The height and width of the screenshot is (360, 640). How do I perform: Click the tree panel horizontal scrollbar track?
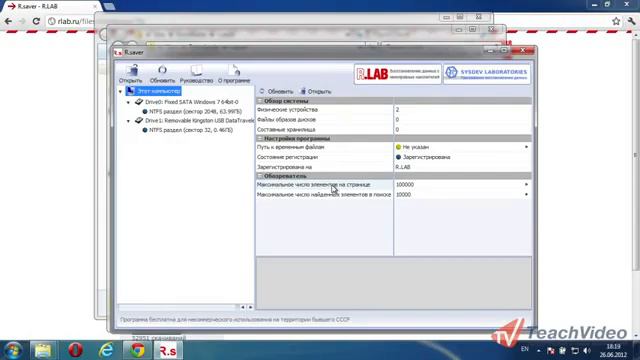pyautogui.click(x=178, y=307)
